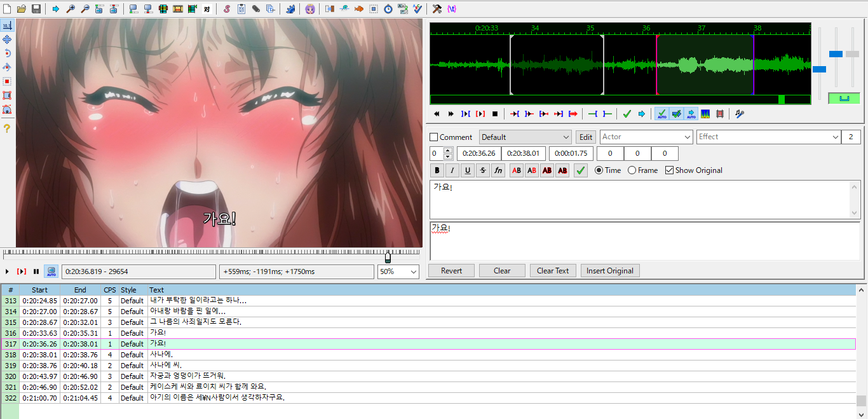This screenshot has width=868, height=419.
Task: Open the Attachments paperclip icon
Action: (x=256, y=9)
